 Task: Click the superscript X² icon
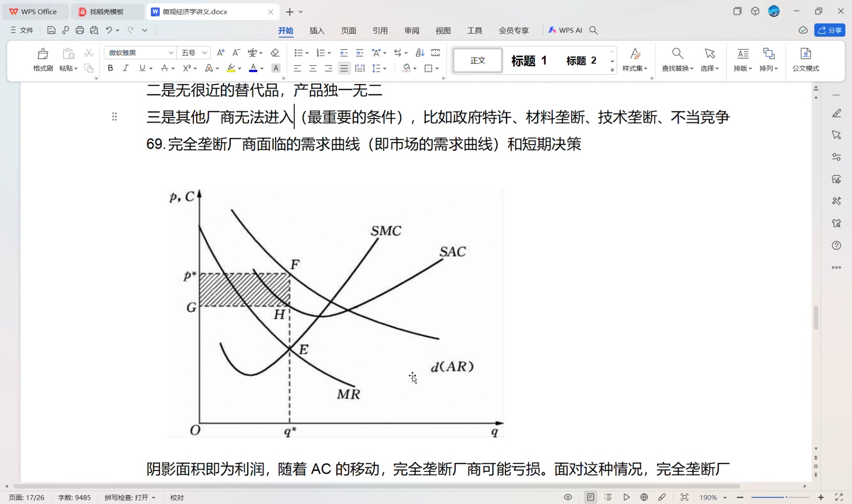point(186,68)
